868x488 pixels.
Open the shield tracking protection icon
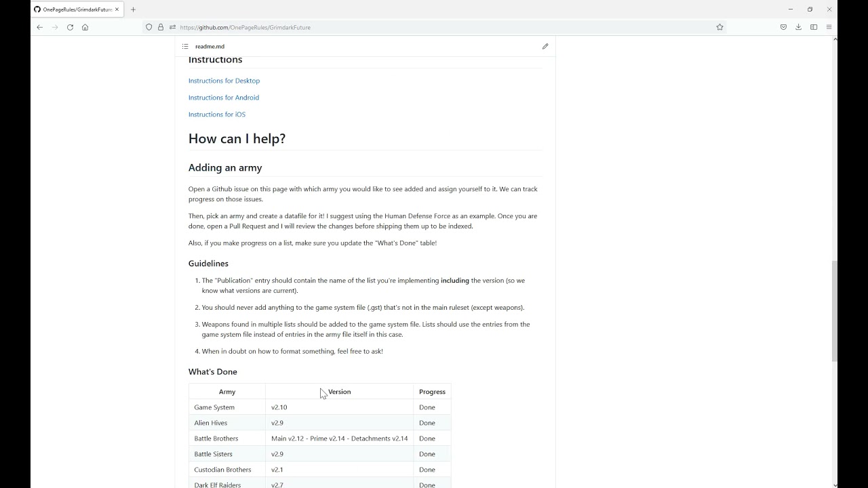(149, 27)
